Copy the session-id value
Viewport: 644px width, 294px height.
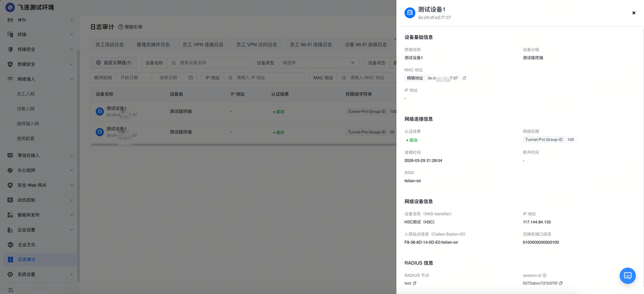[x=561, y=283]
